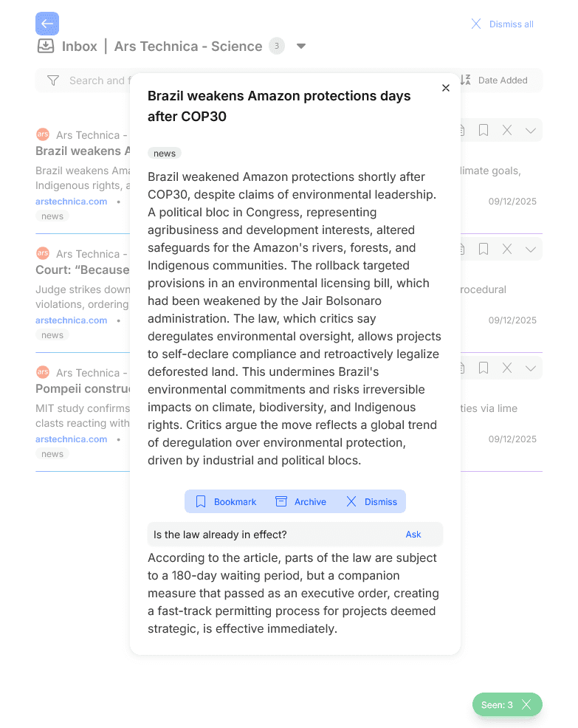The image size is (578, 728).
Task: Click the filter funnel icon
Action: [53, 80]
